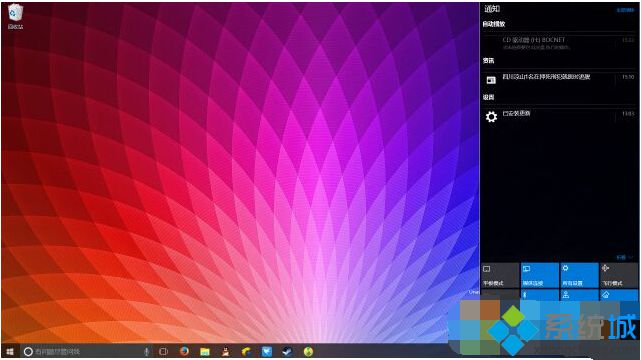The width and height of the screenshot is (641, 360).
Task: Clear all notifications link at top
Action: coord(625,10)
